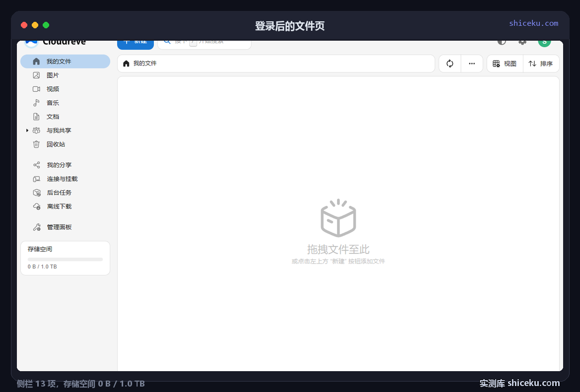Click the storage usage progress bar
Screen dimensions: 580x392
click(65, 260)
